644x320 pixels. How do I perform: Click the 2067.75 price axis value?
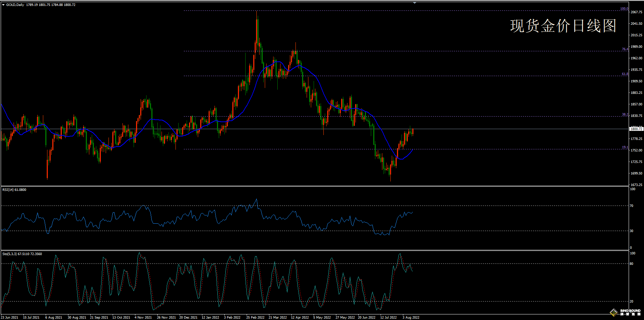click(637, 12)
